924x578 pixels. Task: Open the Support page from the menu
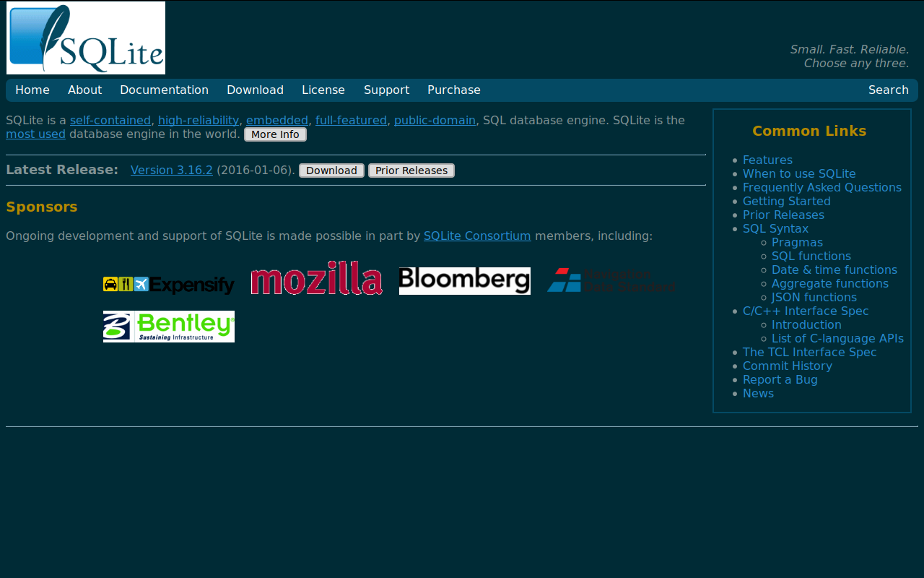click(386, 89)
